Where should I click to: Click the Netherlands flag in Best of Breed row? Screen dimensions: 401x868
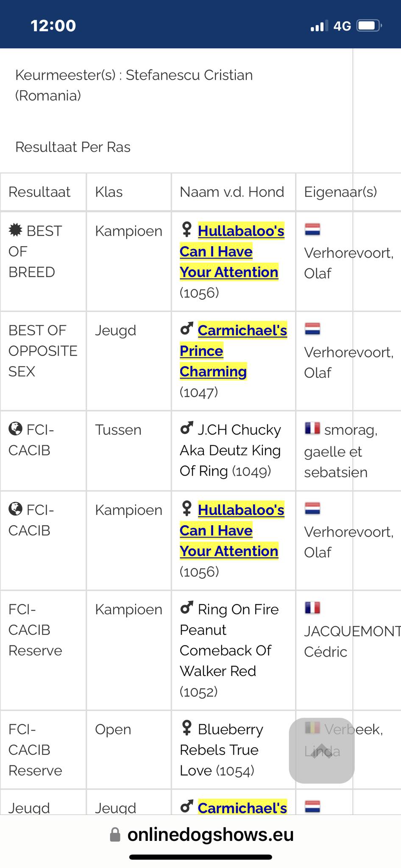[312, 230]
